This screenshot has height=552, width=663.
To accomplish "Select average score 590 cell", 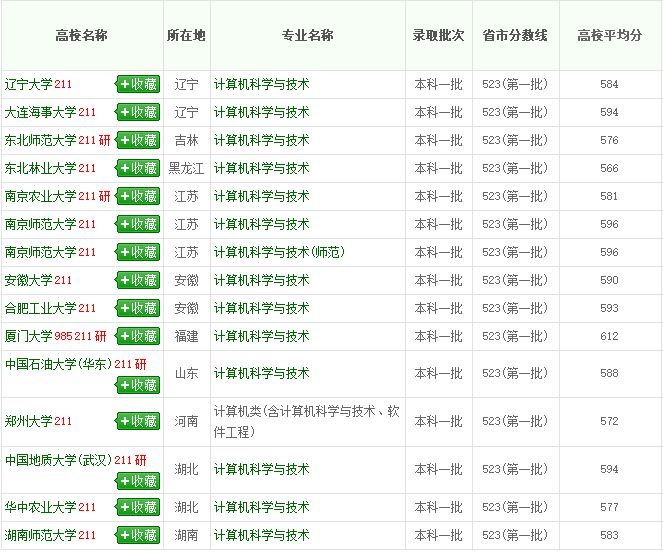I will [x=609, y=280].
